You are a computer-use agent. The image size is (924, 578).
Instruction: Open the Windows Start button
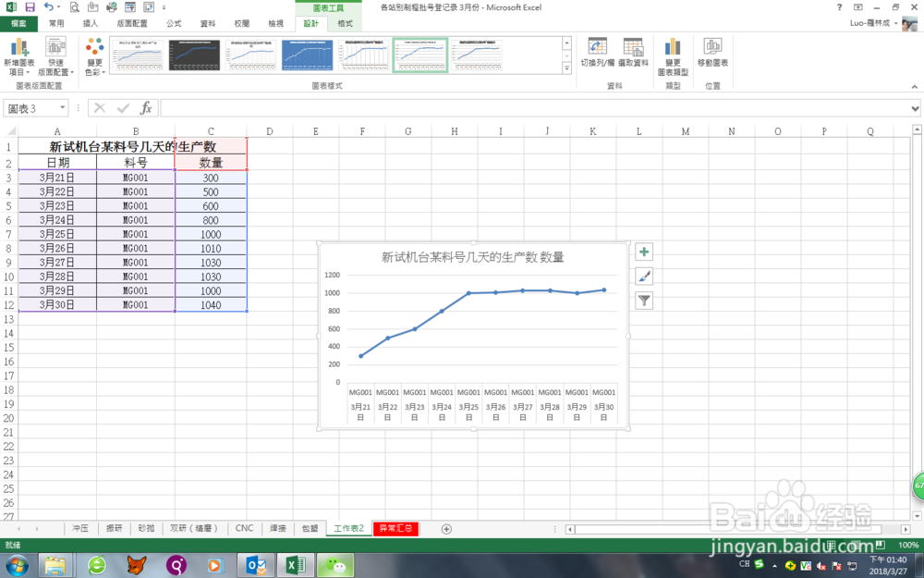pos(17,566)
